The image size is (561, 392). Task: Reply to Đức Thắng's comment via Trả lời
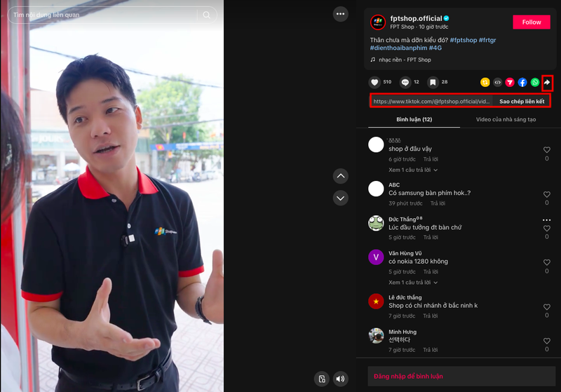pyautogui.click(x=431, y=238)
